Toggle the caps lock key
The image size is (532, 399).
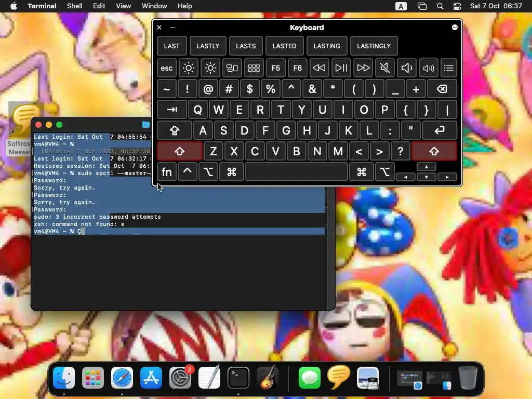175,130
